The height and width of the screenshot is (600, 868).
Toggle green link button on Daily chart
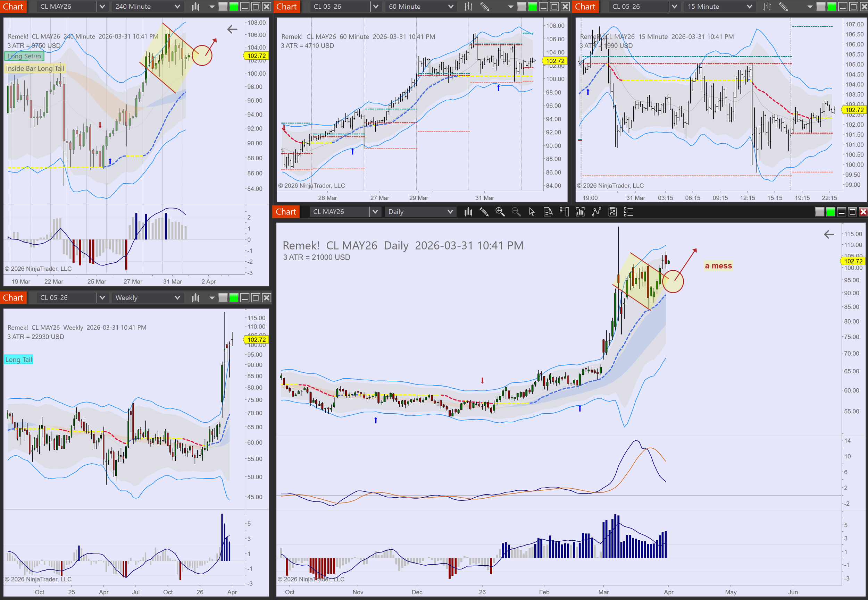tap(831, 212)
